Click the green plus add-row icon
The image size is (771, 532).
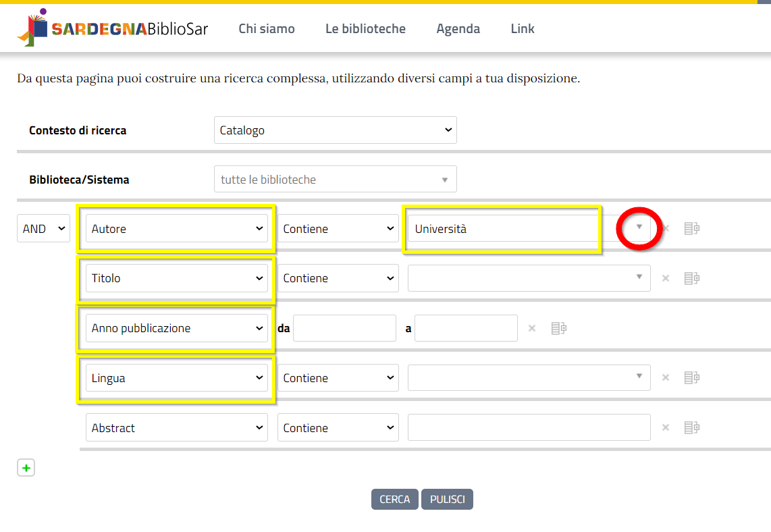pyautogui.click(x=26, y=468)
